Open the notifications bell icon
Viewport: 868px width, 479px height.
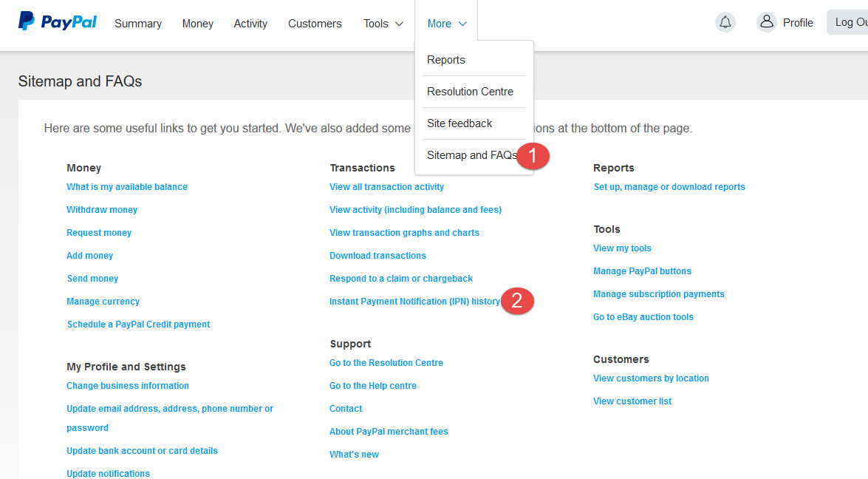725,22
